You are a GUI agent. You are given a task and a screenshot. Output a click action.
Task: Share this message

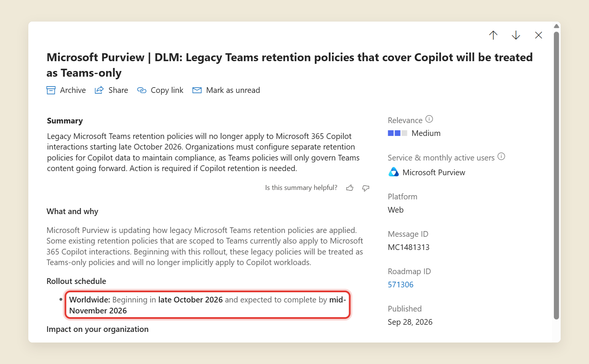click(x=111, y=90)
